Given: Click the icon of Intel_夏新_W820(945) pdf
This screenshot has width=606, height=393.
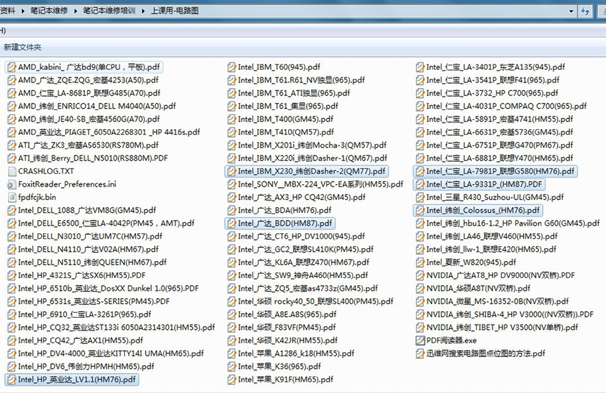Looking at the screenshot, I should (x=420, y=262).
